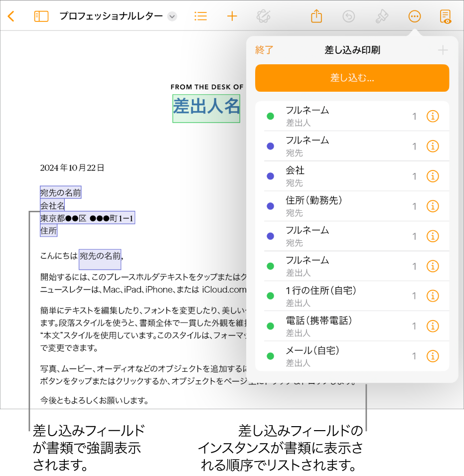This screenshot has width=464, height=476.
Task: Select the 会社 merge field row
Action: (352, 176)
